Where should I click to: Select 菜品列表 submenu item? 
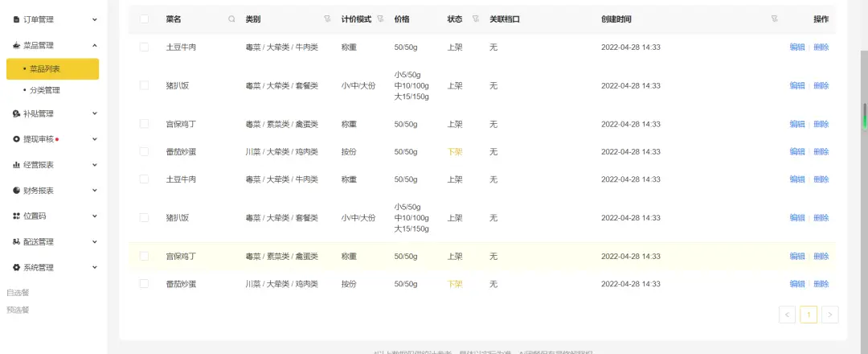[x=52, y=69]
